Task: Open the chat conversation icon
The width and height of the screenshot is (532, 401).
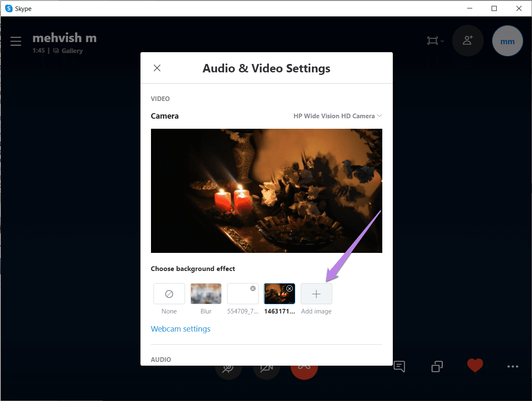Action: [x=399, y=366]
